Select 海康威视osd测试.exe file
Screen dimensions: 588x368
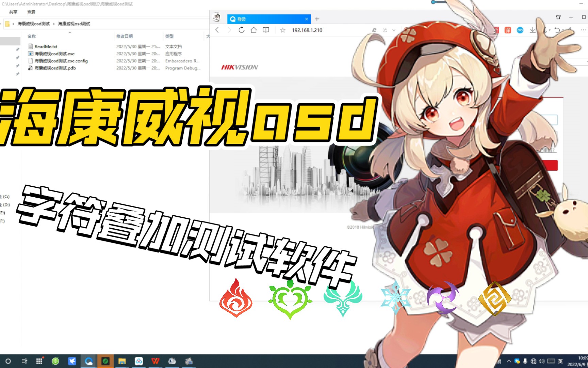[54, 53]
